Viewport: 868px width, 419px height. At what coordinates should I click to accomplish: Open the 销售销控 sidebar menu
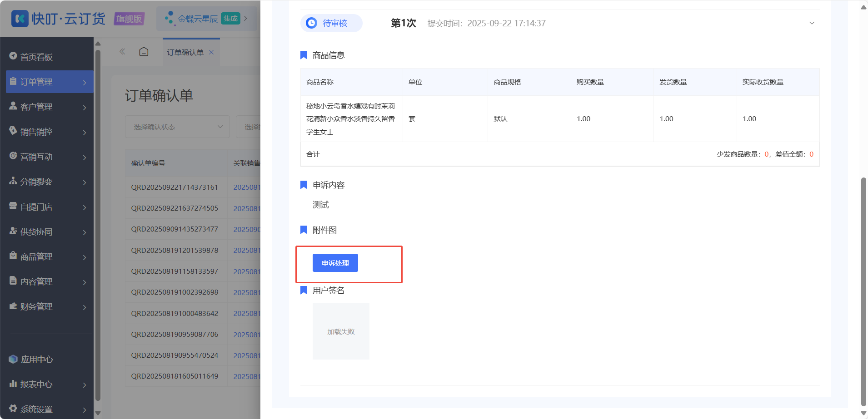click(x=50, y=132)
